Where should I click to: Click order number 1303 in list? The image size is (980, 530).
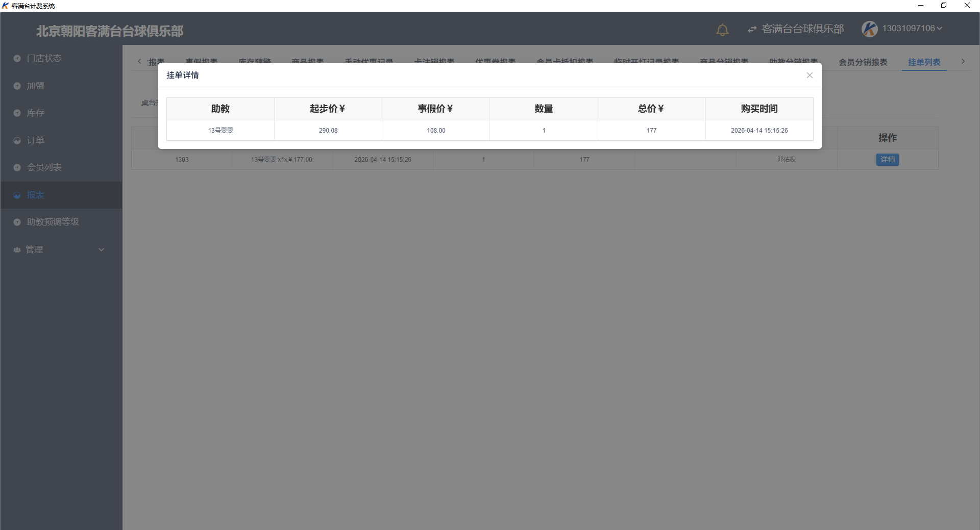pos(182,160)
